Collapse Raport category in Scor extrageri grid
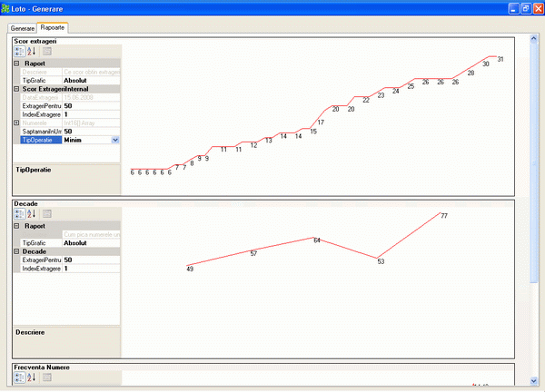The width and height of the screenshot is (545, 392). tap(16, 64)
